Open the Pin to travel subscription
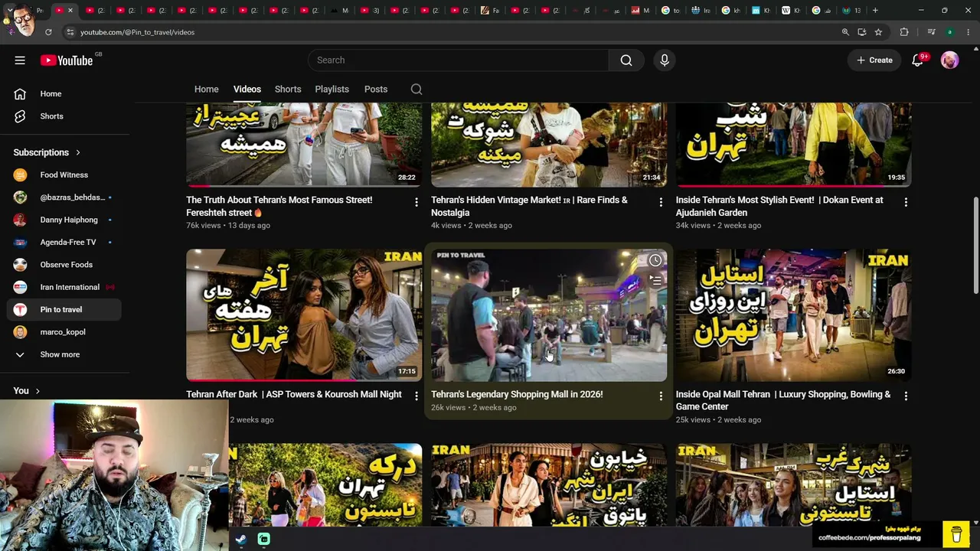The height and width of the screenshot is (551, 980). [x=64, y=310]
